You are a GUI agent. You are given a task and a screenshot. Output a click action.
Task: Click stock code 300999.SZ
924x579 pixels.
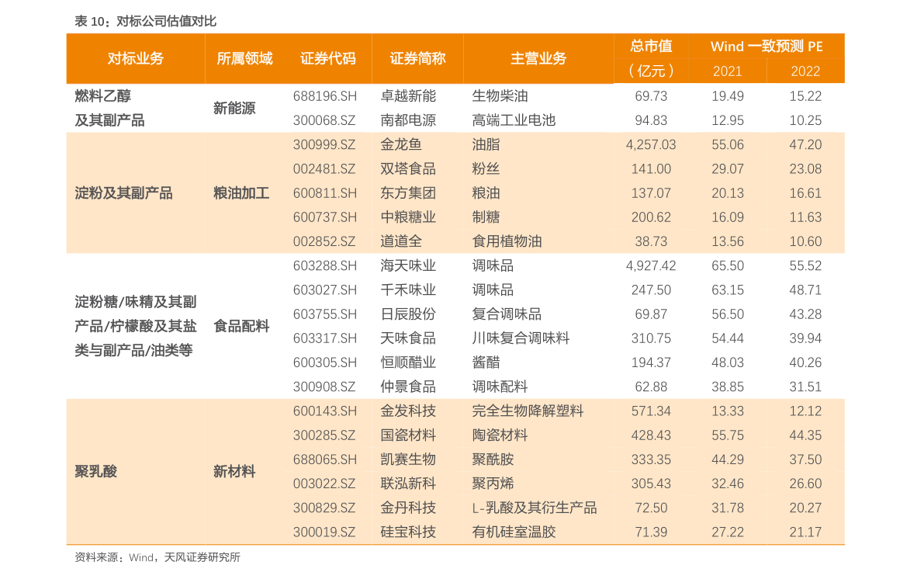click(x=324, y=144)
